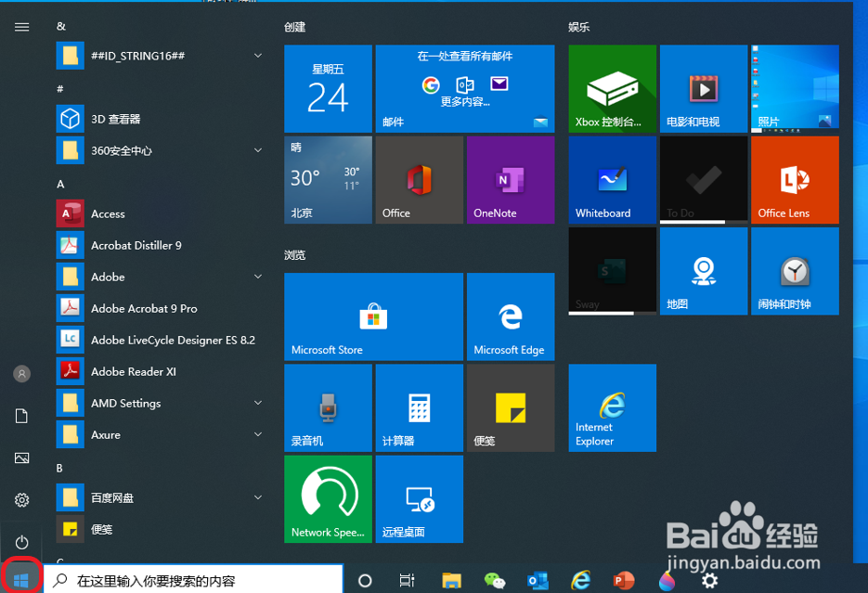The image size is (868, 593).
Task: Expand the 360安全中心 folder
Action: (161, 150)
